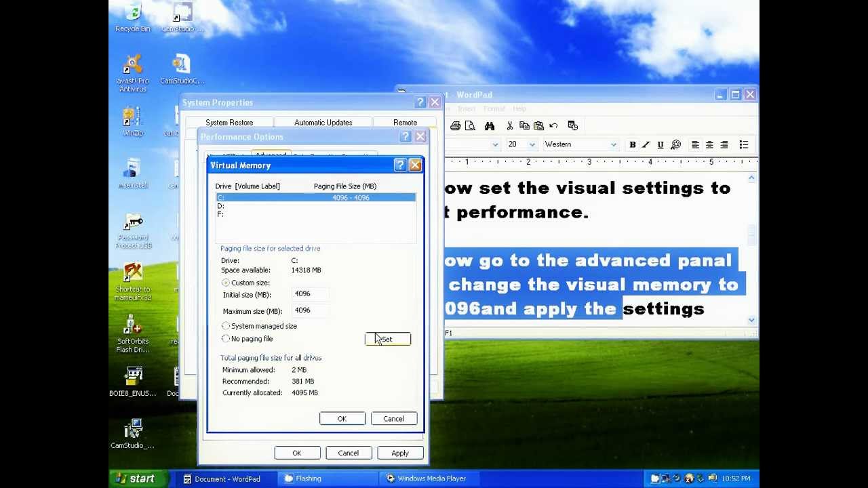The height and width of the screenshot is (488, 868).
Task: Select drive F: in paging list
Action: pos(316,214)
